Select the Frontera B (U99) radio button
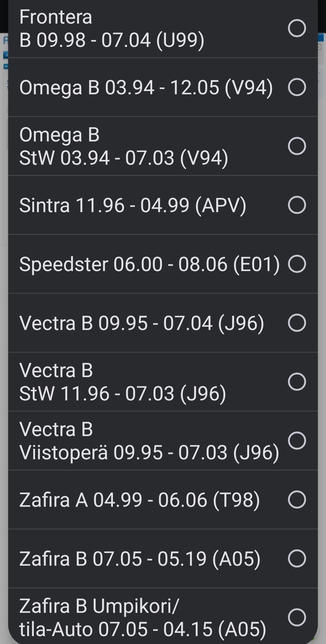This screenshot has width=326, height=644. click(x=297, y=28)
